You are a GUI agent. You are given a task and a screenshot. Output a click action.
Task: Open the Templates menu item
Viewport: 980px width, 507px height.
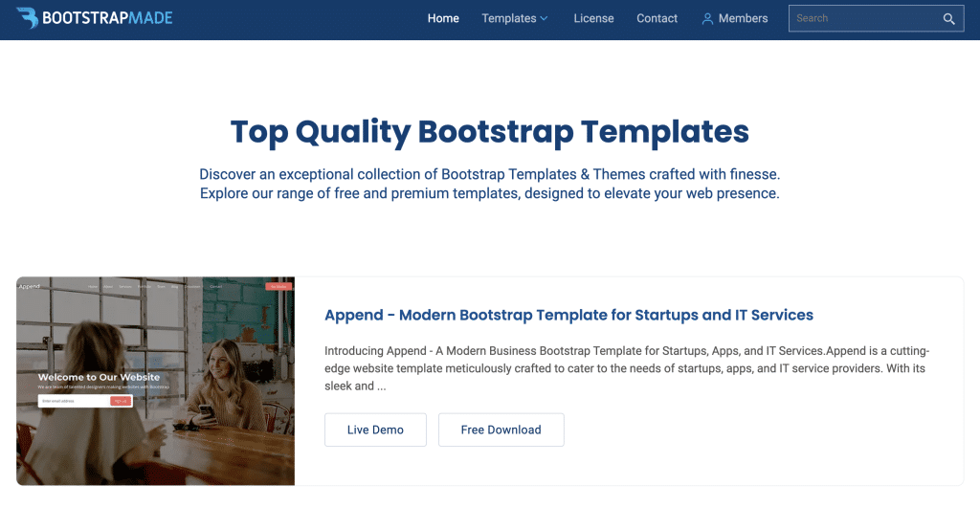pos(508,18)
